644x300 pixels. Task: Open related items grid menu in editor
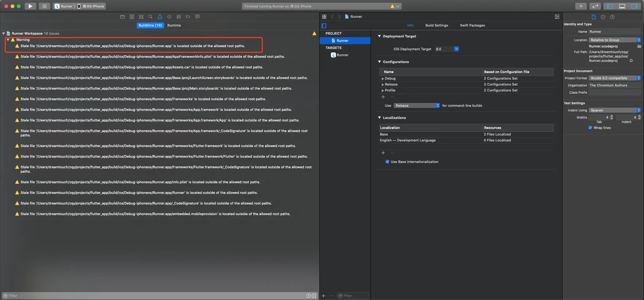click(x=324, y=17)
